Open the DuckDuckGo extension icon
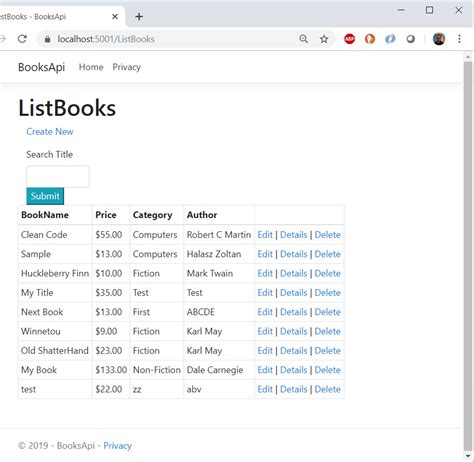The width and height of the screenshot is (474, 462). (370, 39)
